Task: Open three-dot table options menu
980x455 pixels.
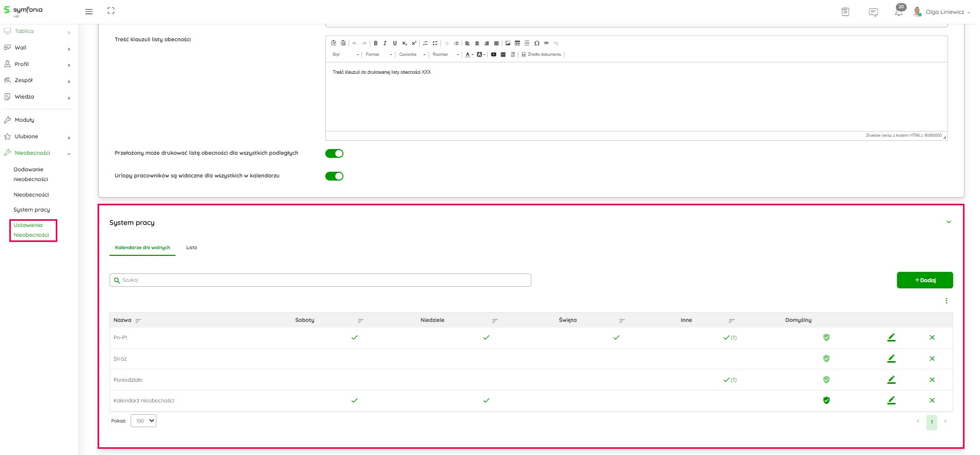Action: 946,301
